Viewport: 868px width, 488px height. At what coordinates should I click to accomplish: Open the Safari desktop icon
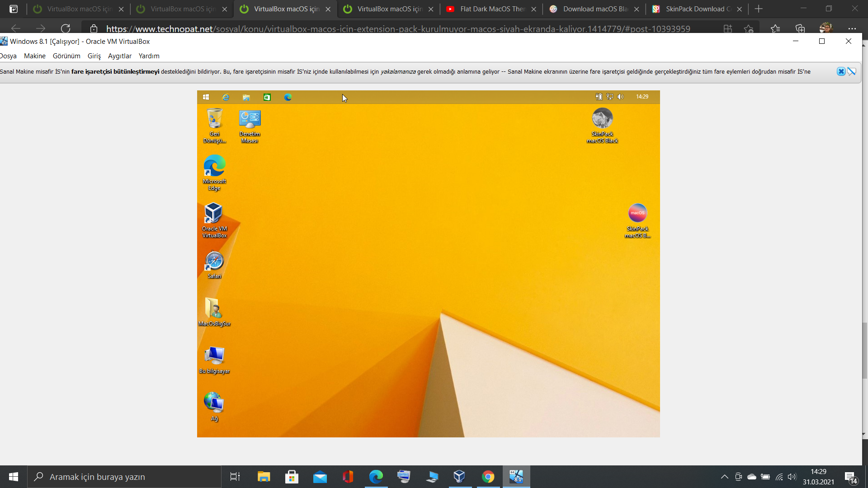(214, 262)
